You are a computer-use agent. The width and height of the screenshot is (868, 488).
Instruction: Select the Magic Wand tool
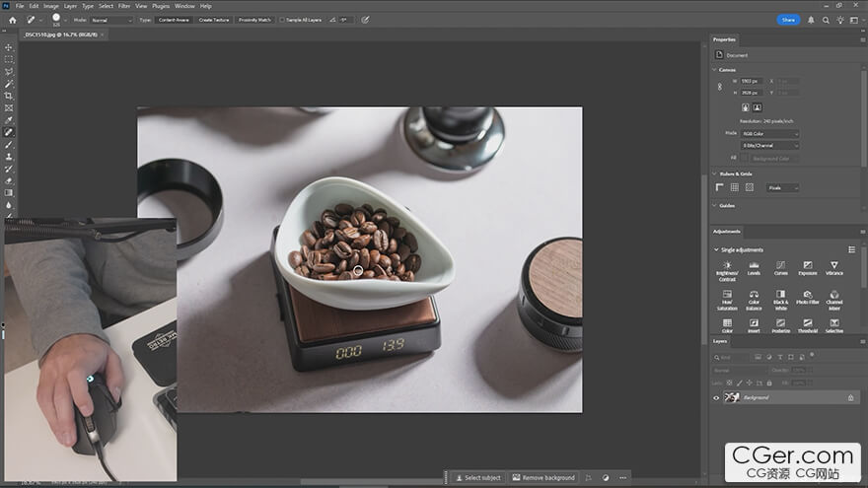tap(8, 84)
